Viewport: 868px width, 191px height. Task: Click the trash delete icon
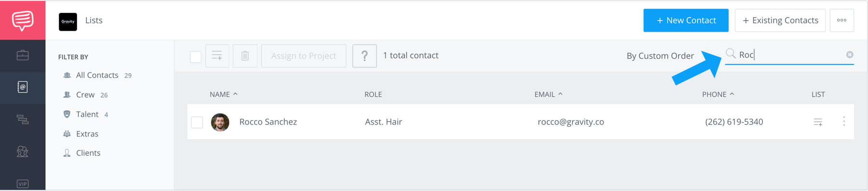[245, 56]
